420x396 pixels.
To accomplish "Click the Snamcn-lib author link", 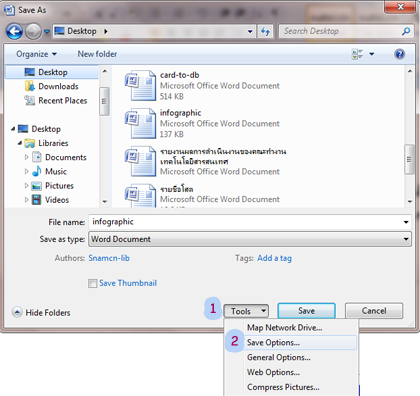I will (109, 258).
